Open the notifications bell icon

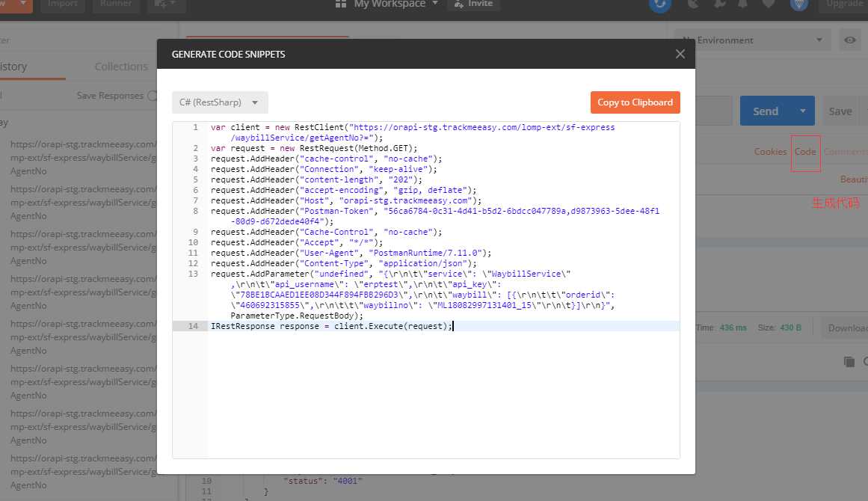point(743,4)
